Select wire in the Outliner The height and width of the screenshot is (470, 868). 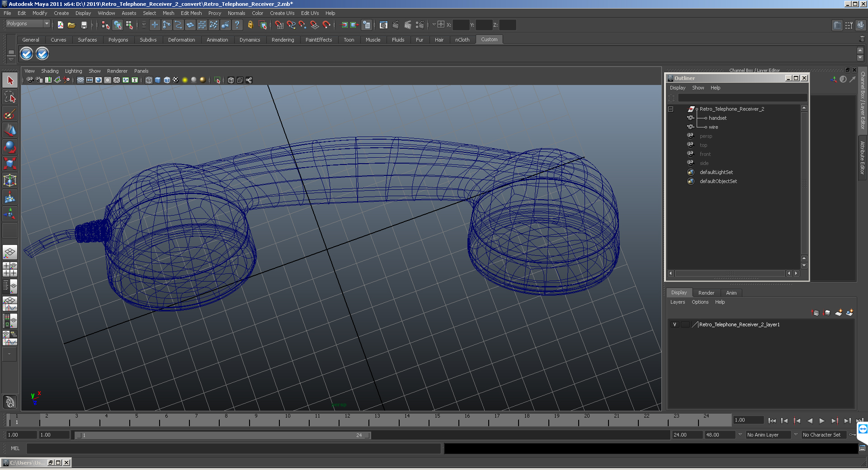(713, 127)
